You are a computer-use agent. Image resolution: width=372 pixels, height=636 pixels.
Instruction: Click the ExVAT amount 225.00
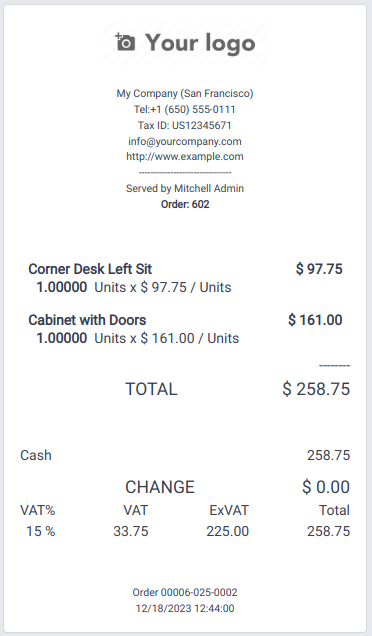click(228, 531)
